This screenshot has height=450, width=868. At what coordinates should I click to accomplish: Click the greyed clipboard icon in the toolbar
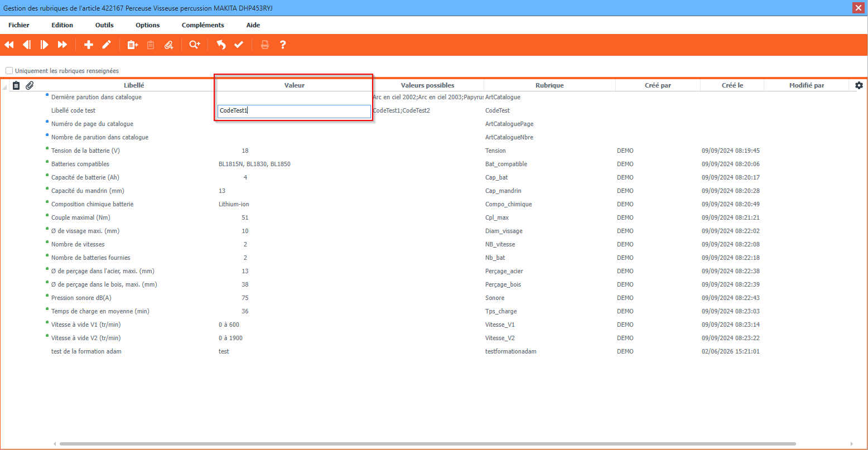(x=150, y=45)
